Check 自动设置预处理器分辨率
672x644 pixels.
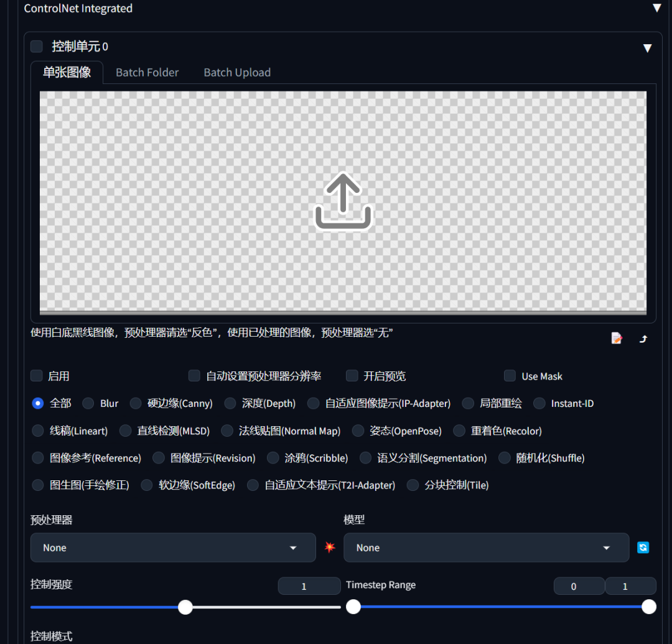tap(194, 376)
